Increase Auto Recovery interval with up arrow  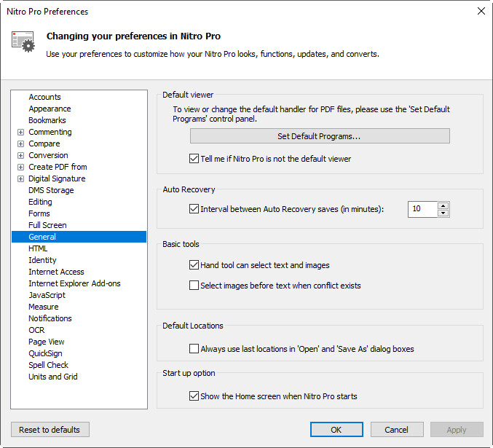click(443, 205)
